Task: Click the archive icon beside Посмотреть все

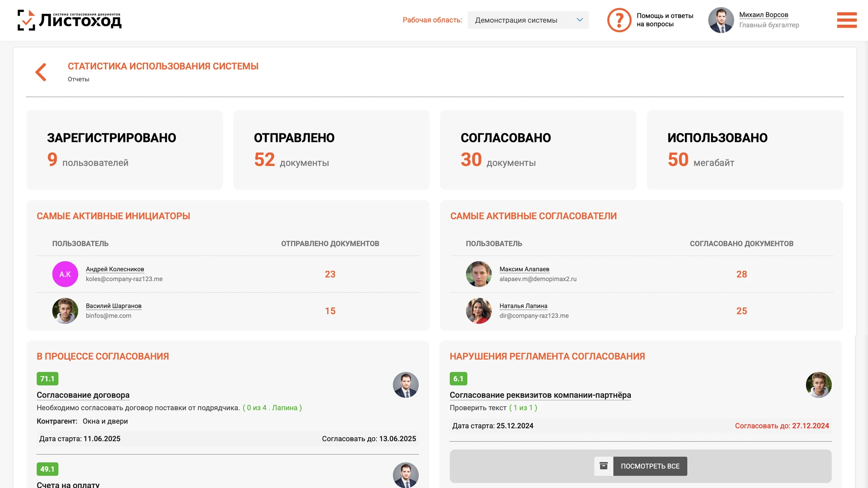Action: click(604, 466)
